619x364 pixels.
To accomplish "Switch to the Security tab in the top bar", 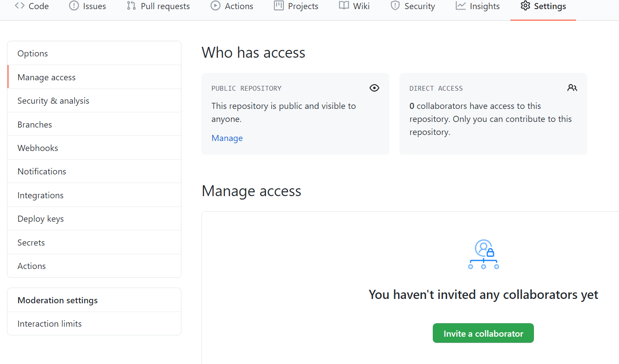I will [x=412, y=6].
